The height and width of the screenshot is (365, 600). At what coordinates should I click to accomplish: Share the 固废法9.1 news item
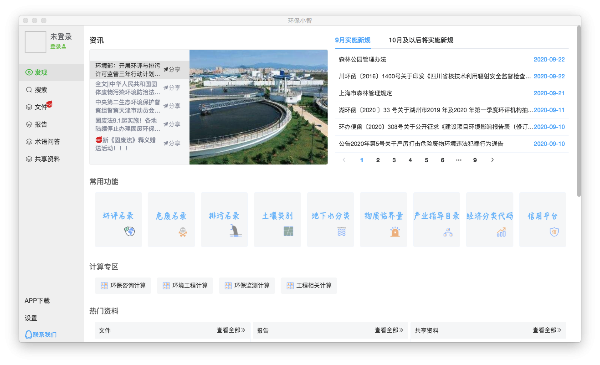(172, 124)
